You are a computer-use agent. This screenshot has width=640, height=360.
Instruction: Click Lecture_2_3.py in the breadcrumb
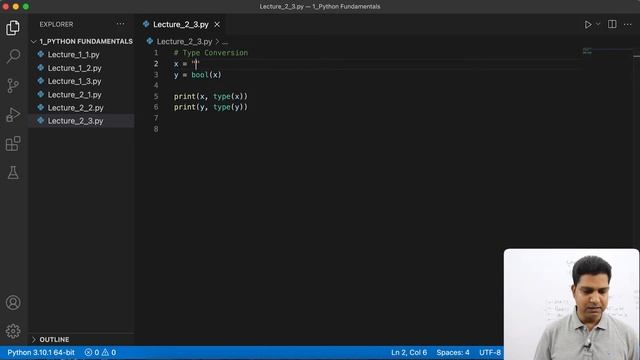pyautogui.click(x=184, y=42)
